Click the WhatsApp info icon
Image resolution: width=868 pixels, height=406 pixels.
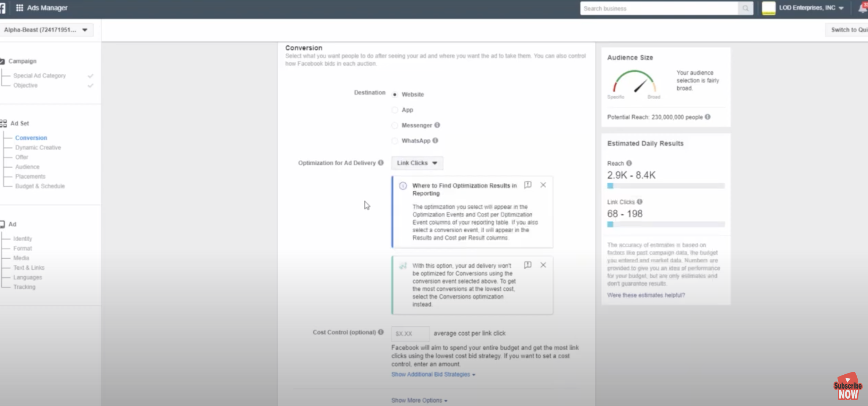point(435,141)
